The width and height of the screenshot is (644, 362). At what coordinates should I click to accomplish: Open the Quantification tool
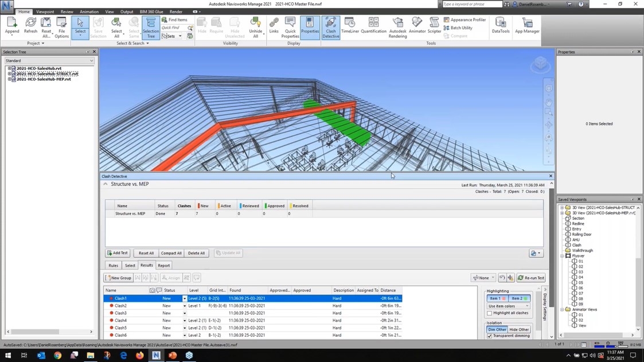(373, 26)
